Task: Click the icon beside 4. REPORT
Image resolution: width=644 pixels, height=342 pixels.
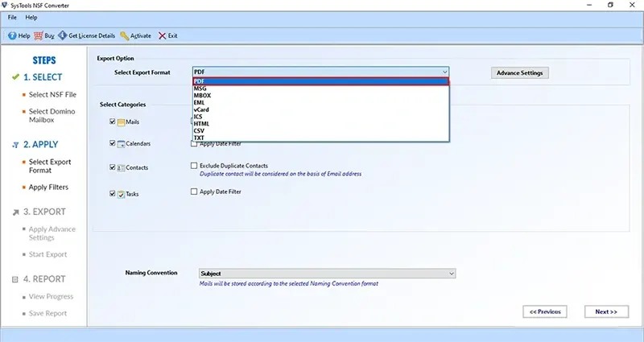Action: coord(15,279)
